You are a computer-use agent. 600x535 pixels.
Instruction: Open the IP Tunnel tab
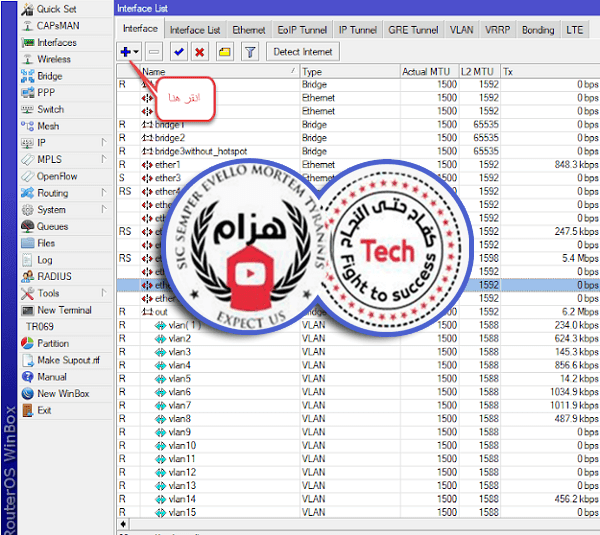[357, 30]
